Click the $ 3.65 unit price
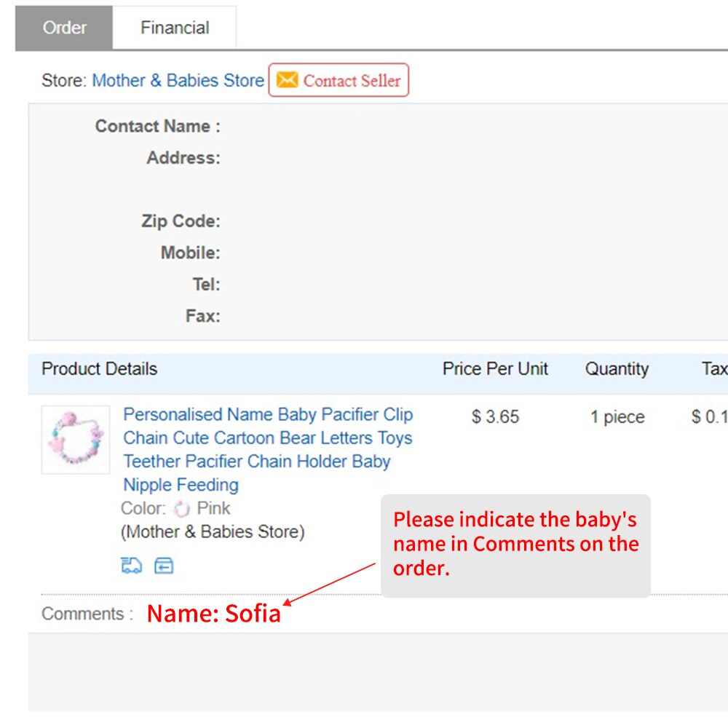728x728 pixels. tap(495, 416)
